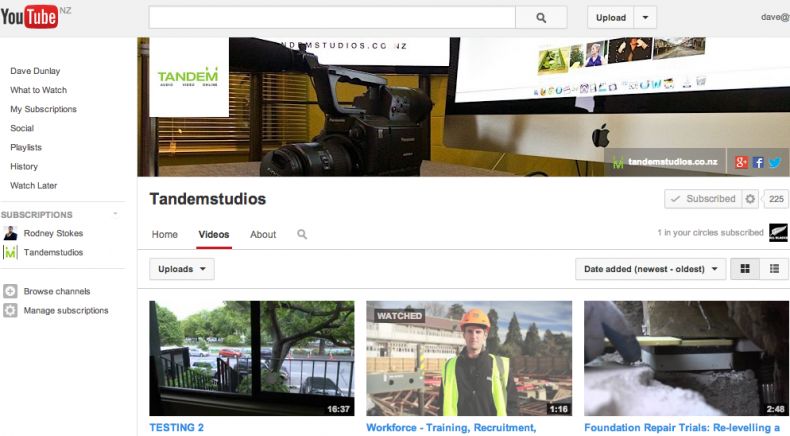790x436 pixels.
Task: Open Watch Later in sidebar
Action: [x=33, y=185]
